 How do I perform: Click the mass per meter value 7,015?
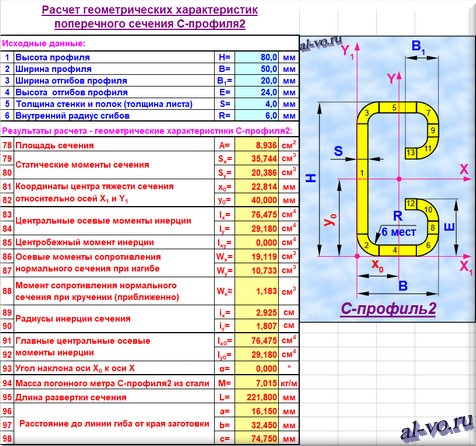(256, 383)
